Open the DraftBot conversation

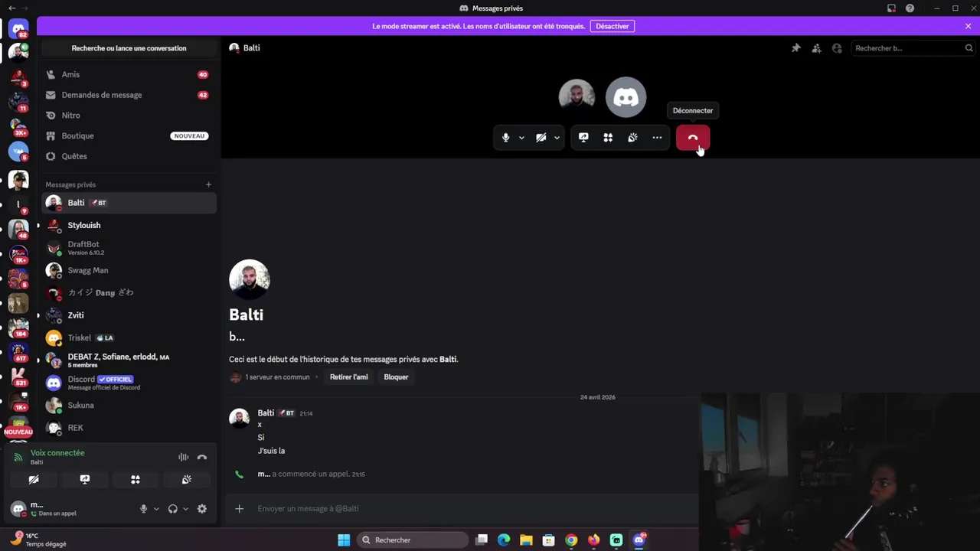pyautogui.click(x=129, y=248)
